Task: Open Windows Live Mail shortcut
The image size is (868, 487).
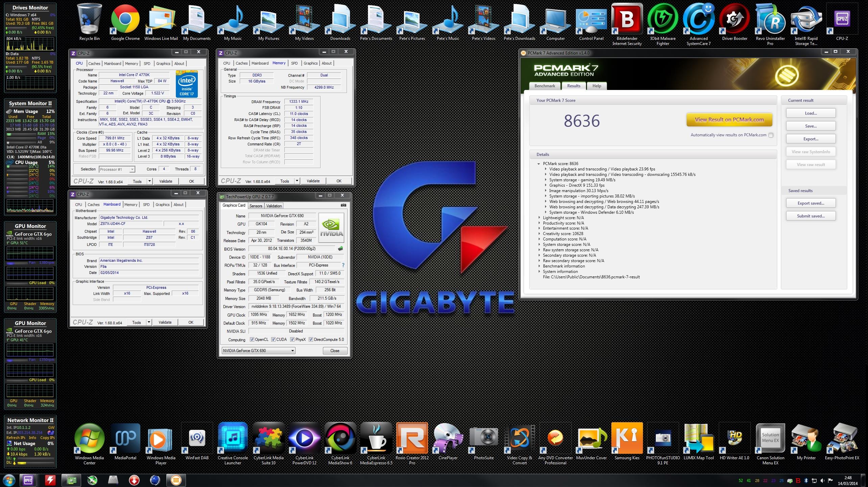Action: (x=161, y=22)
